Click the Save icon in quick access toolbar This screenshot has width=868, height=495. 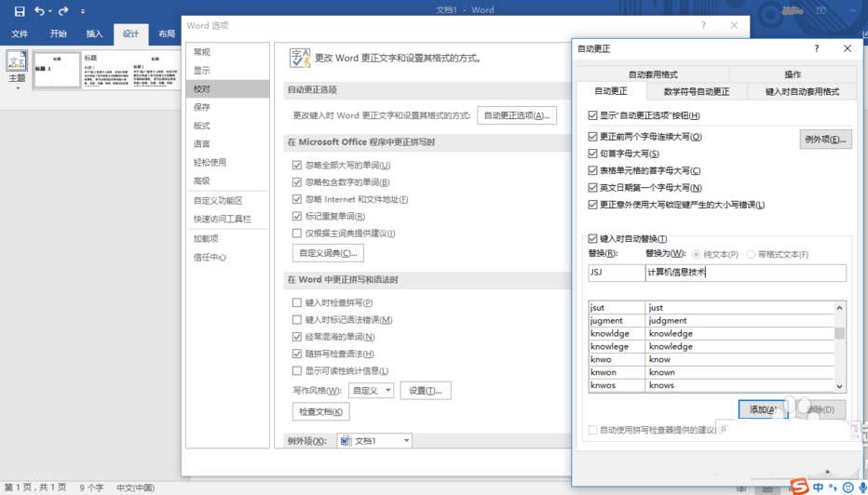(19, 11)
